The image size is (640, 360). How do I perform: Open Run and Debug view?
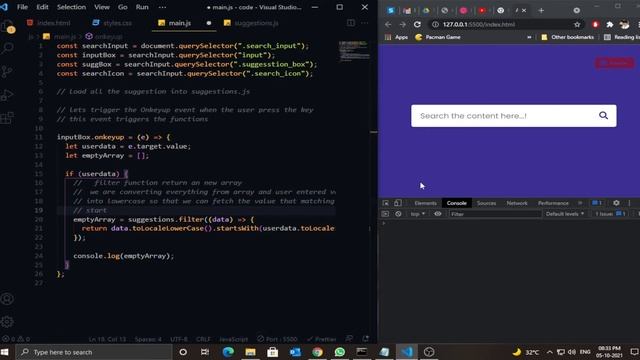[x=7, y=95]
